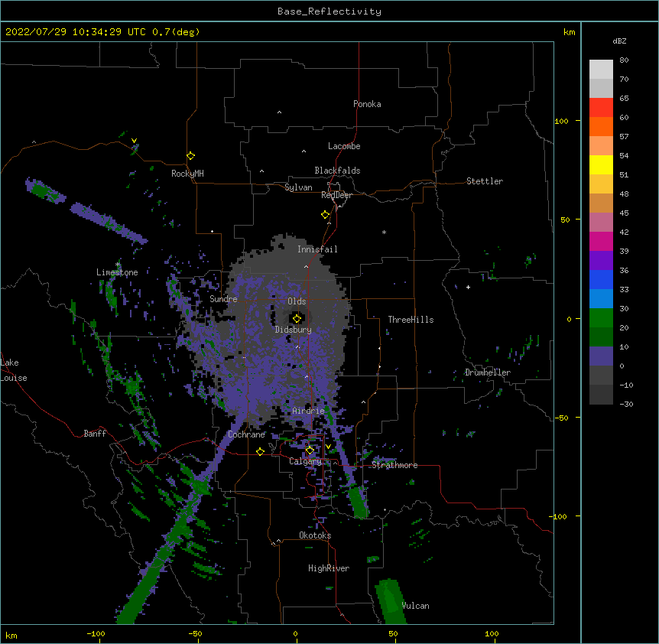Click the dBZ legend heading
Screen dimensions: 659x644
click(x=619, y=41)
